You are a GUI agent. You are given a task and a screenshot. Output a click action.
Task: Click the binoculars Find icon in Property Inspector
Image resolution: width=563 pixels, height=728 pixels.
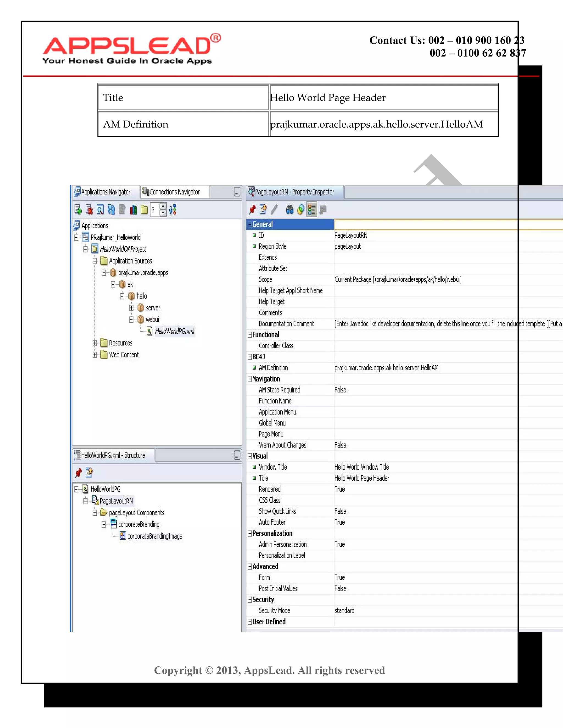point(289,209)
